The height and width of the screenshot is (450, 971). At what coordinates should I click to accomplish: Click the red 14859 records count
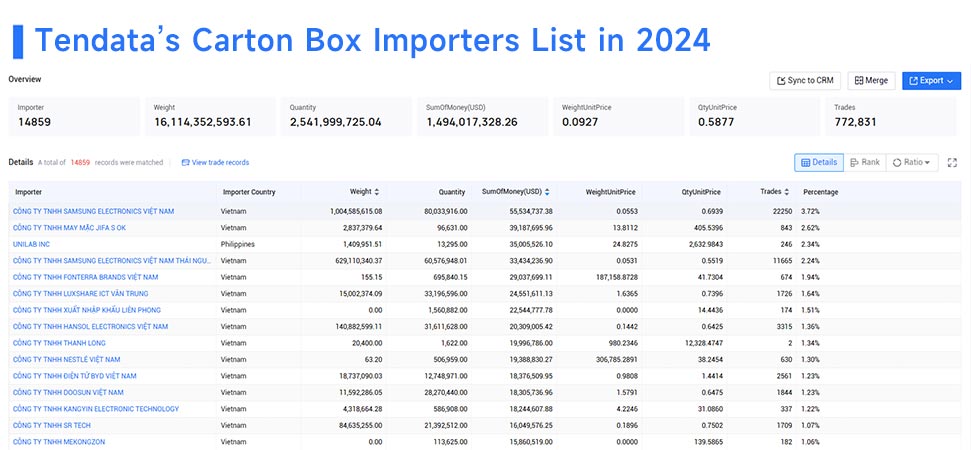(80, 162)
